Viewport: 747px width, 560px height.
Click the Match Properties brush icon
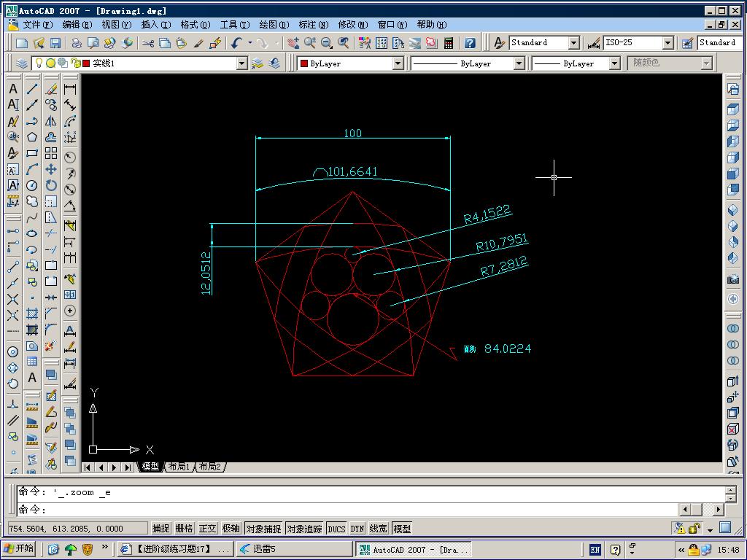pos(198,43)
